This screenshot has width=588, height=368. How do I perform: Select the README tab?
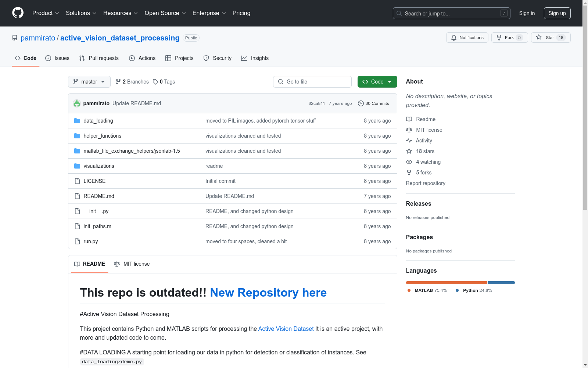90,264
